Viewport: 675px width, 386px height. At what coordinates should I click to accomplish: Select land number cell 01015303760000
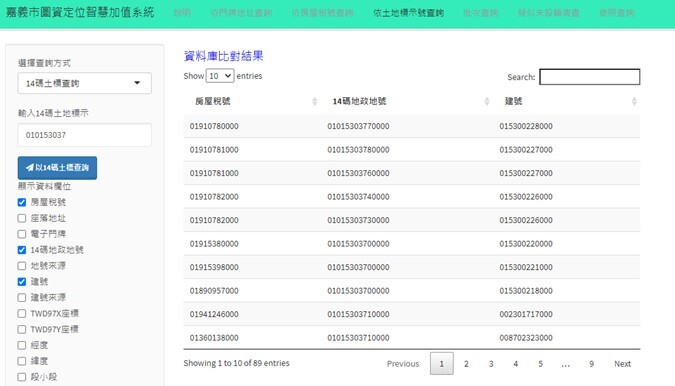coord(358,173)
